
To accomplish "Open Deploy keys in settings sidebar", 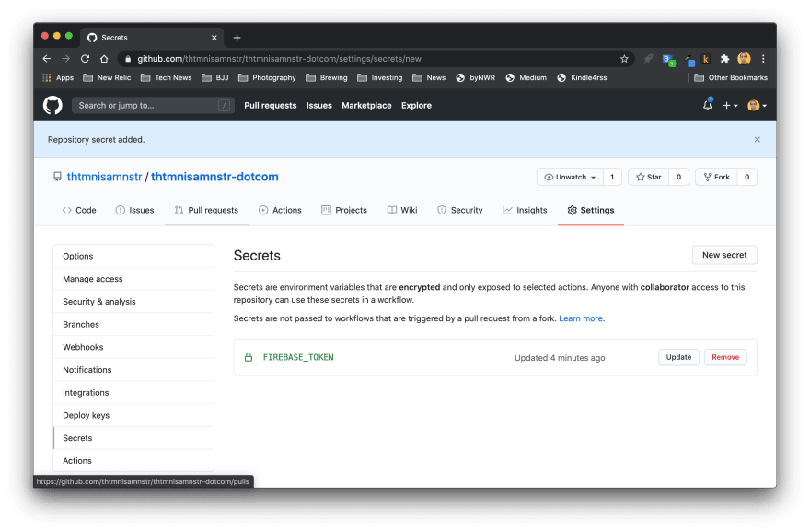I will tap(86, 415).
